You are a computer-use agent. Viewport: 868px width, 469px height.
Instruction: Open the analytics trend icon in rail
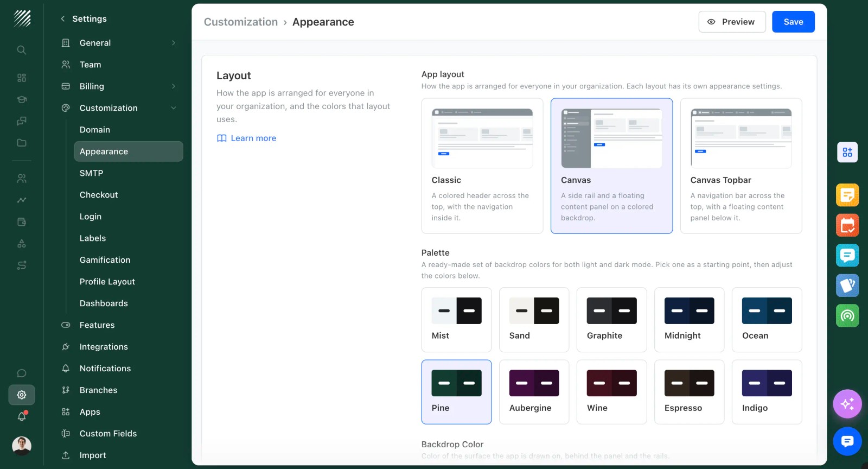[22, 200]
